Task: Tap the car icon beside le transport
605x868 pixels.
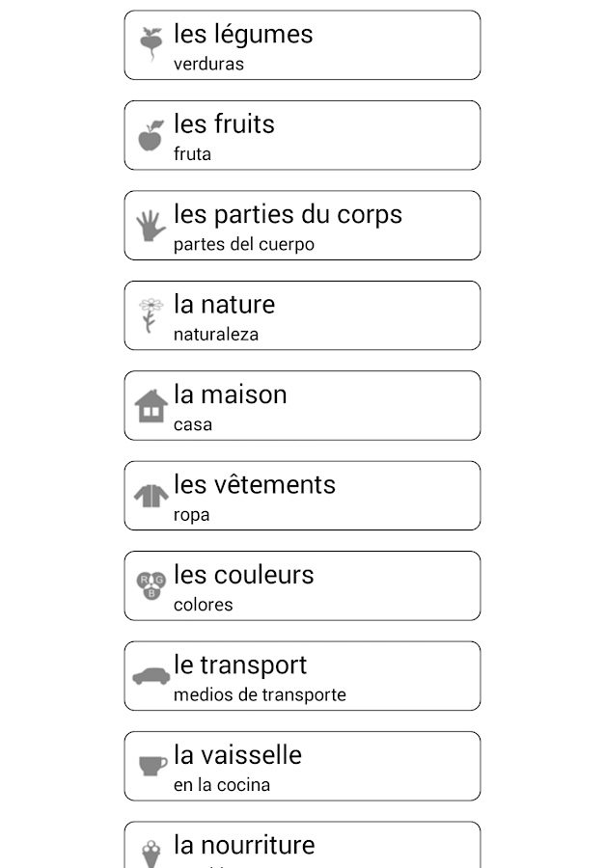Action: pos(151,676)
